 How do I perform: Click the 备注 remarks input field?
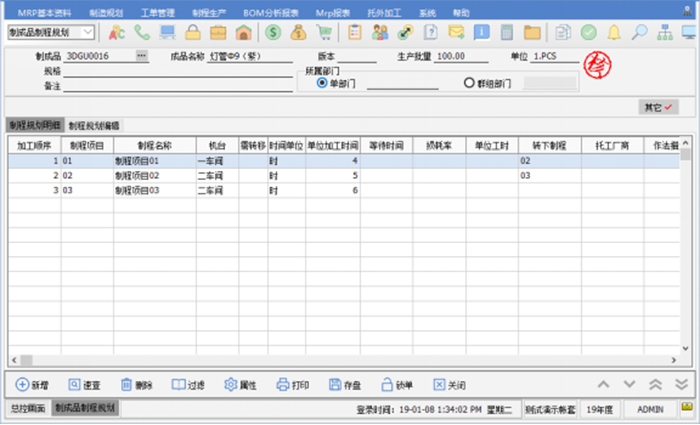(x=170, y=87)
